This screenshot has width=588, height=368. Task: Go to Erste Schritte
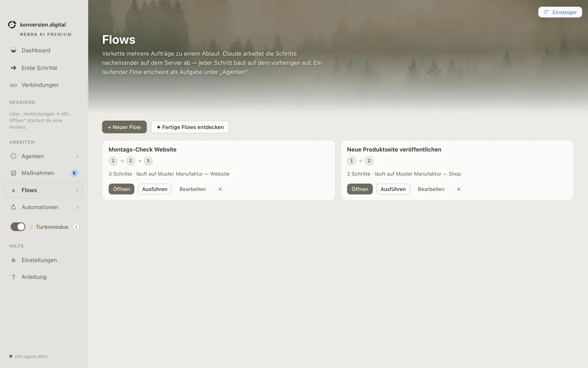[x=44, y=68]
